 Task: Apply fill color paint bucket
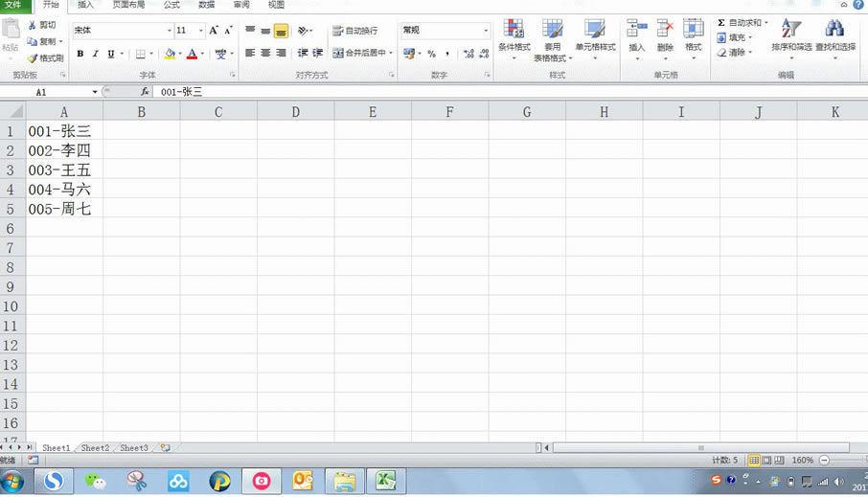pyautogui.click(x=170, y=54)
